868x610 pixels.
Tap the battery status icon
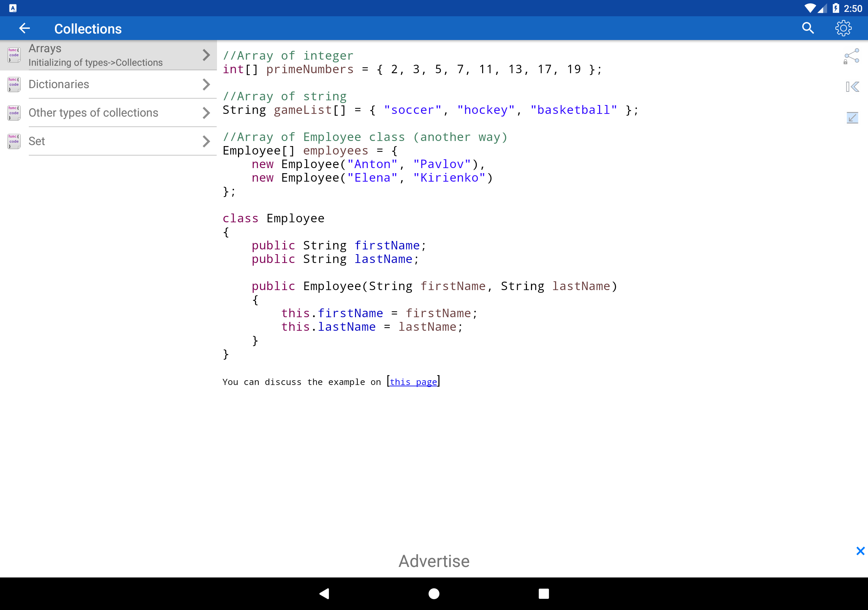[836, 8]
